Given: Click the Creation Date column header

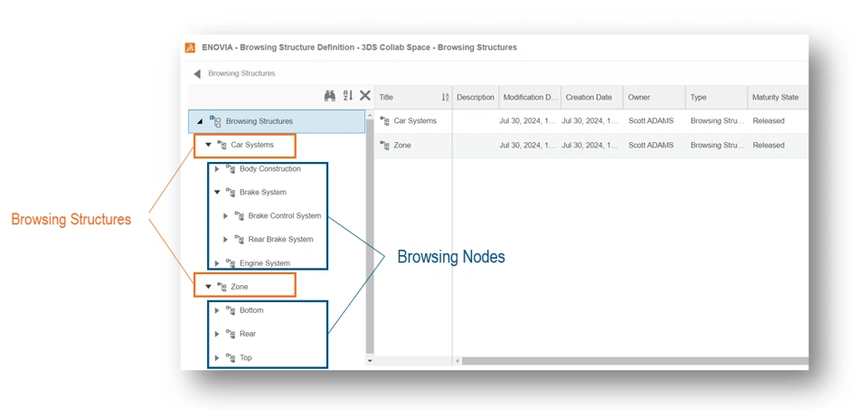Looking at the screenshot, I should [x=592, y=98].
